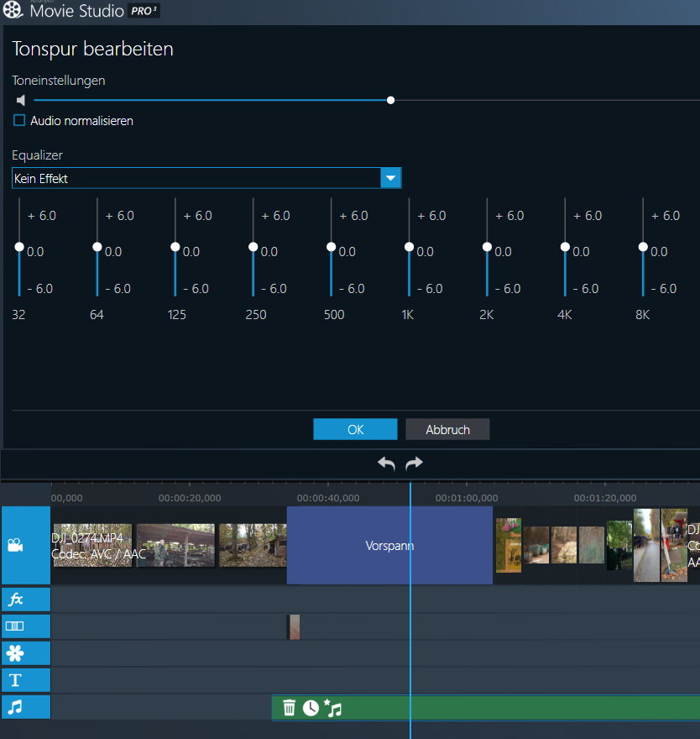Screen dimensions: 700x739
Task: Open audio clip duration clock icon
Action: point(311,708)
